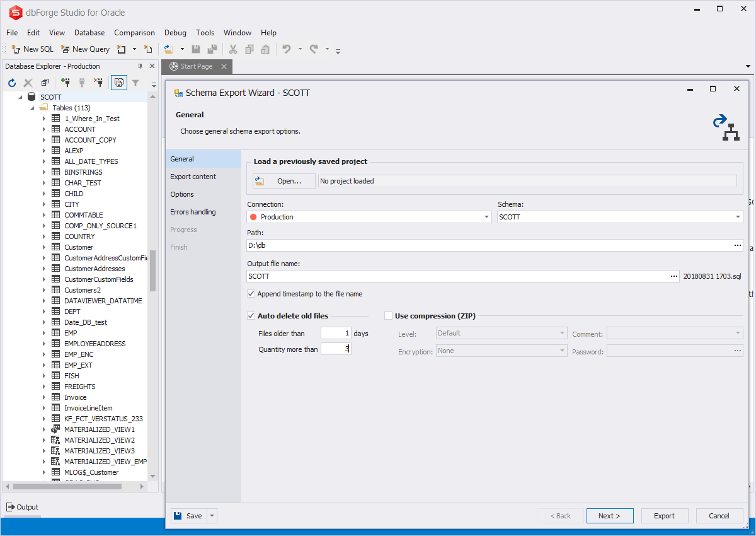The image size is (756, 536).
Task: Refresh the Database Explorer
Action: click(x=12, y=83)
